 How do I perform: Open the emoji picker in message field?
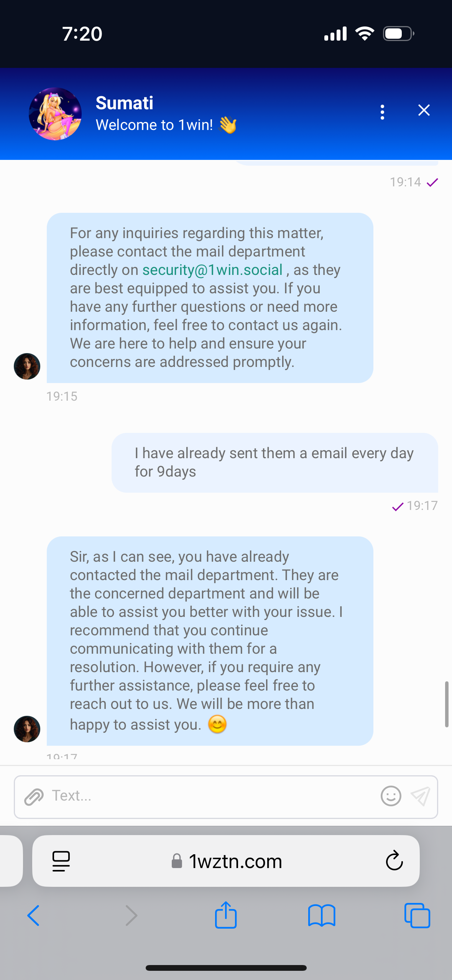coord(391,796)
